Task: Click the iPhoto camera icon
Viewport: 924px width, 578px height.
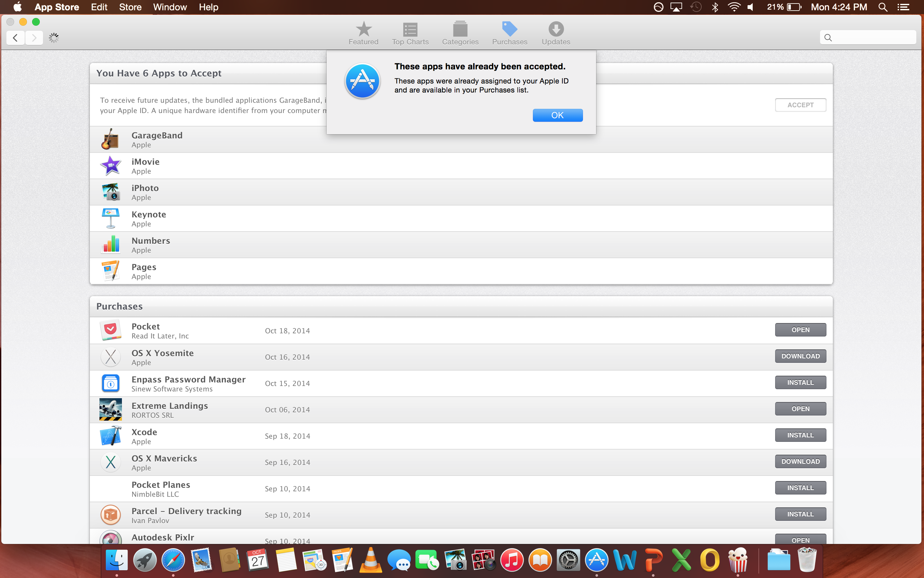Action: click(x=110, y=192)
